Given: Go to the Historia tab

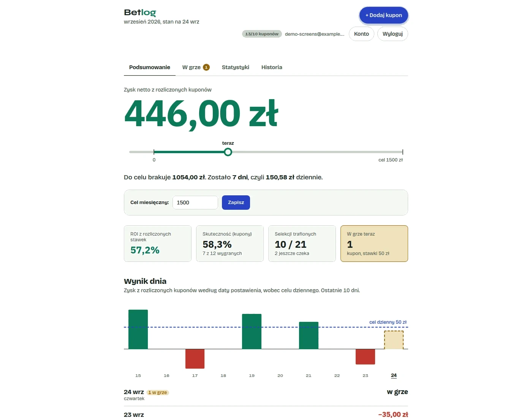Looking at the screenshot, I should pyautogui.click(x=272, y=67).
